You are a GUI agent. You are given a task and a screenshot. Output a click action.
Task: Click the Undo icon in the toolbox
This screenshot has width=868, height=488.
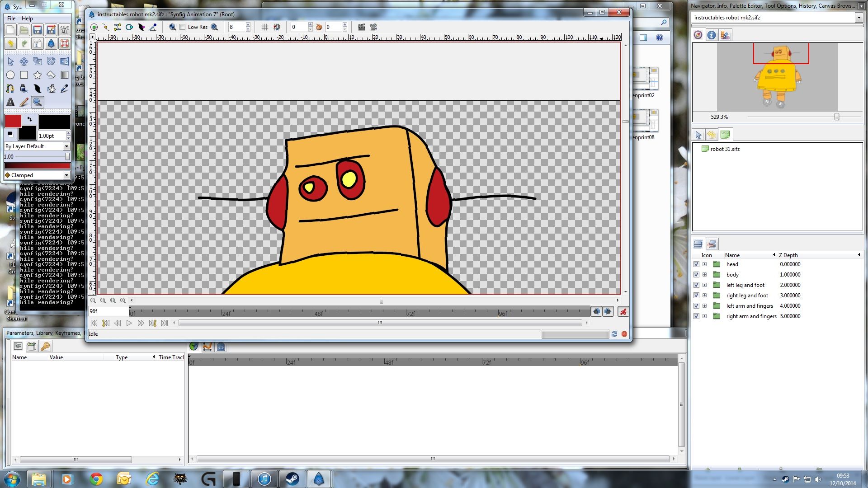click(x=10, y=43)
